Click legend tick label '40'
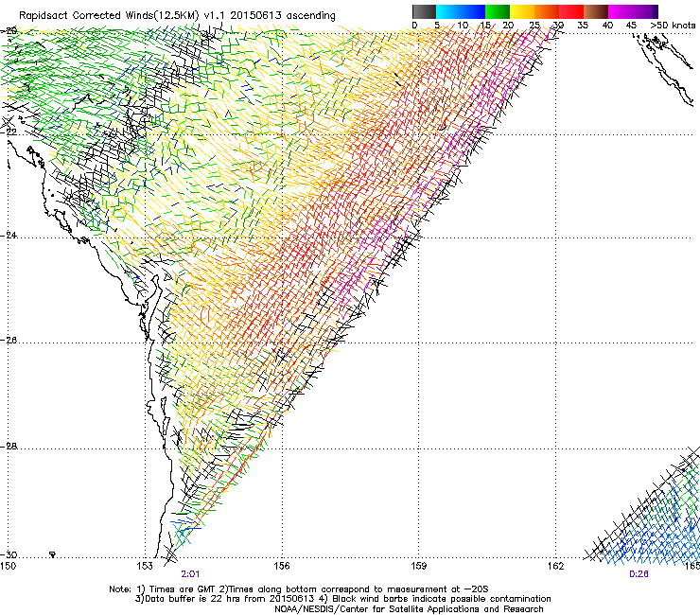Viewport: 700px width, 615px height. [x=607, y=26]
